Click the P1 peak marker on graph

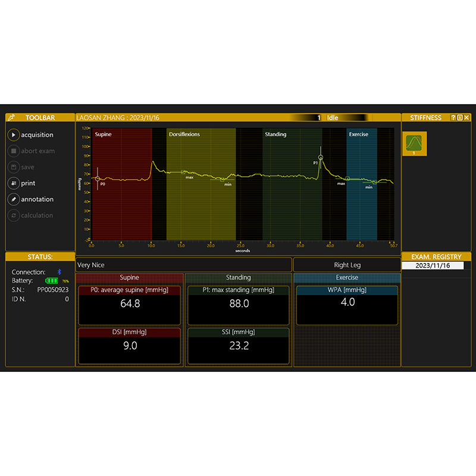tap(320, 158)
